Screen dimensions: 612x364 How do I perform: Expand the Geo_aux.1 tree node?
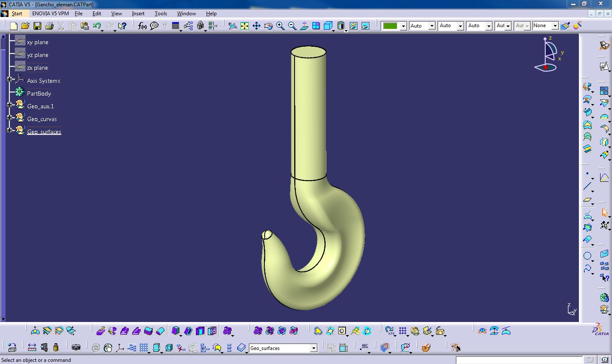click(x=9, y=104)
